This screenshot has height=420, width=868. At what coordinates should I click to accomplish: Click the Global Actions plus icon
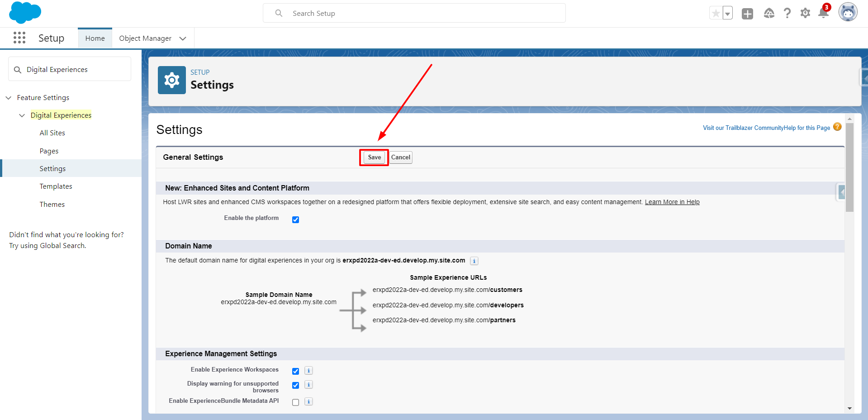tap(747, 14)
